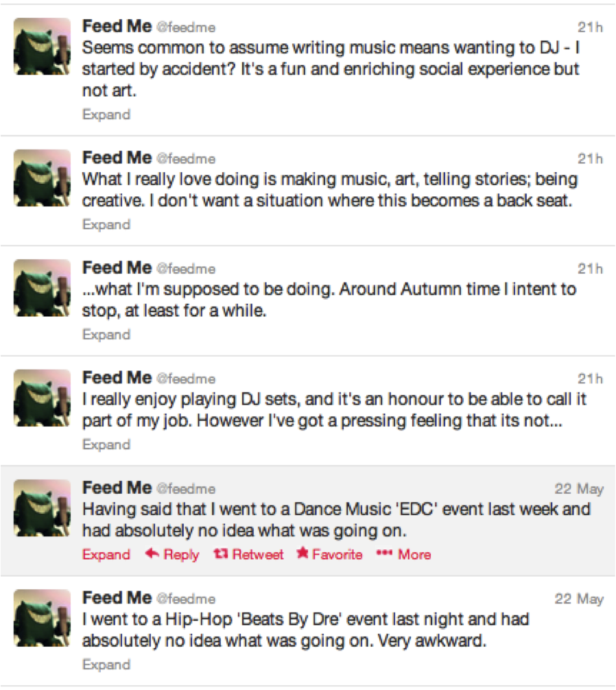Open 'Feed Me' name on first tweet
The width and height of the screenshot is (616, 690).
coord(117,26)
